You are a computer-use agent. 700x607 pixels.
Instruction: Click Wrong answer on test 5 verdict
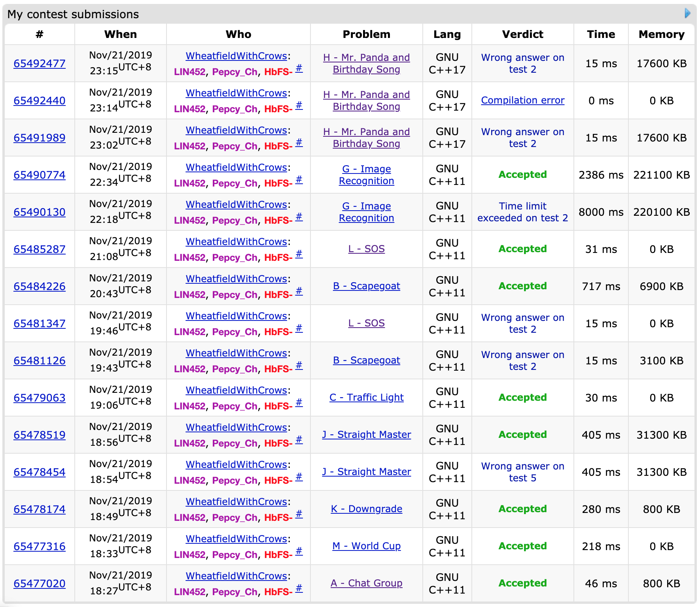point(522,472)
